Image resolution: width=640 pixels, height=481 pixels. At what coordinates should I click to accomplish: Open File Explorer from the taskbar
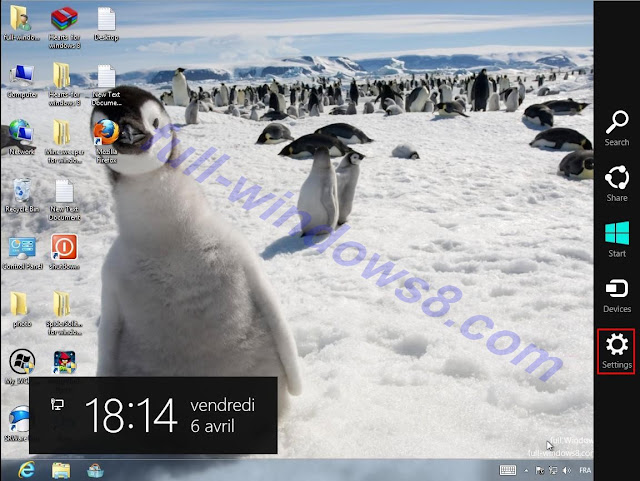[61, 470]
